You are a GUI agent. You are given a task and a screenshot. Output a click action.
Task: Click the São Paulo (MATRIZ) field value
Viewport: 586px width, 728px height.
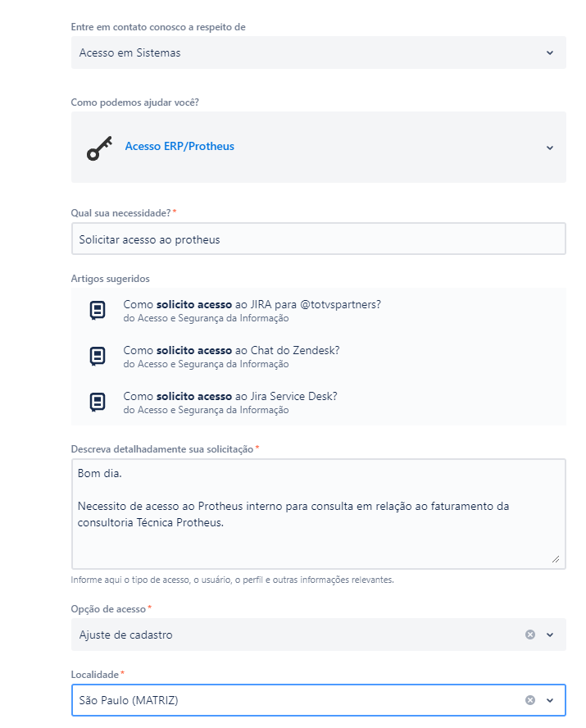129,700
